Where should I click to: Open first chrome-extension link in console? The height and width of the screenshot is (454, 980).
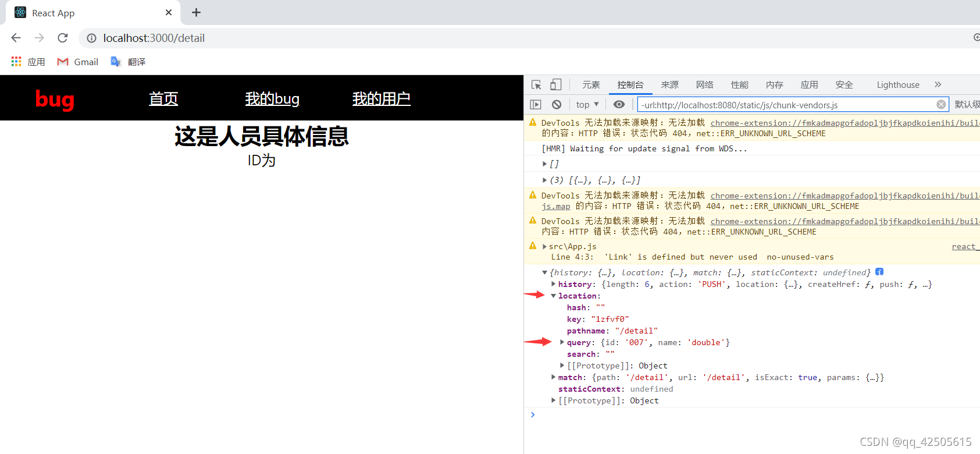tap(844, 123)
